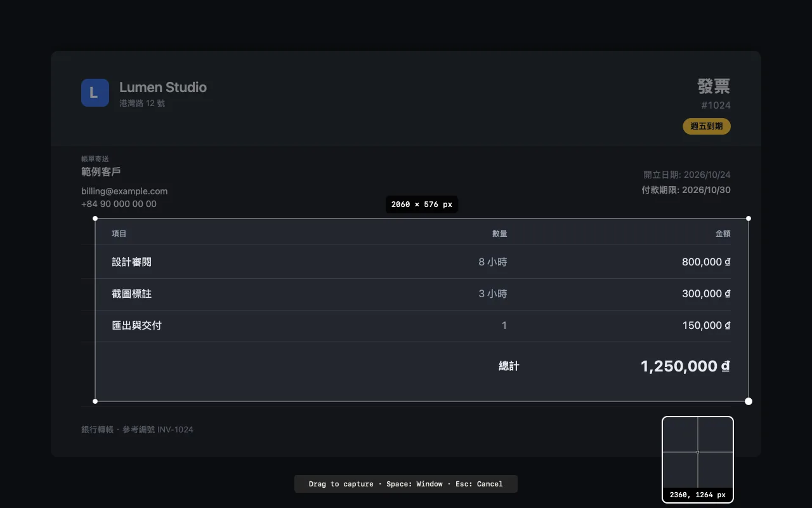Click the top-right selection corner handle
812x508 pixels.
[x=749, y=218]
